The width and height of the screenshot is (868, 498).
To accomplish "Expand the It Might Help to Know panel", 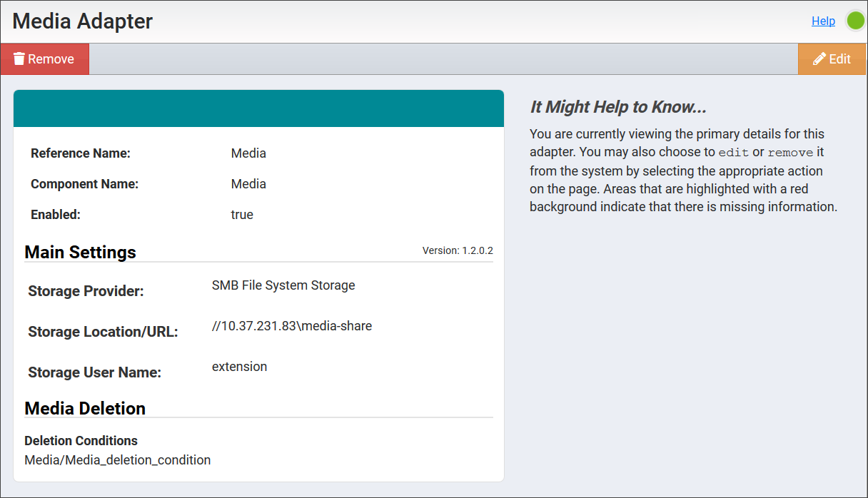I will 618,106.
